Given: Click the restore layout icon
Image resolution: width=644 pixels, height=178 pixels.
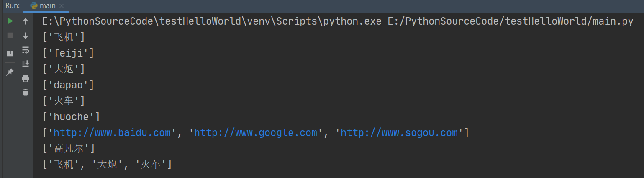Looking at the screenshot, I should click(10, 54).
